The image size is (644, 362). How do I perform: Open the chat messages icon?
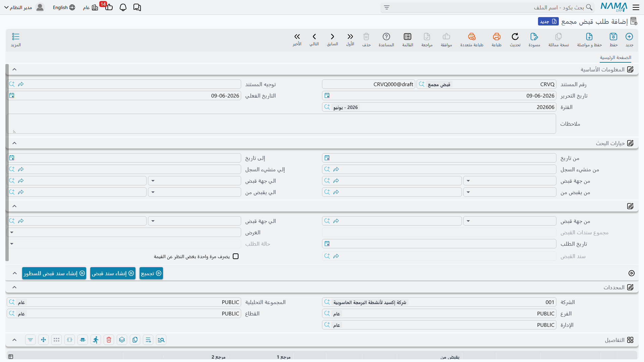pos(137,7)
